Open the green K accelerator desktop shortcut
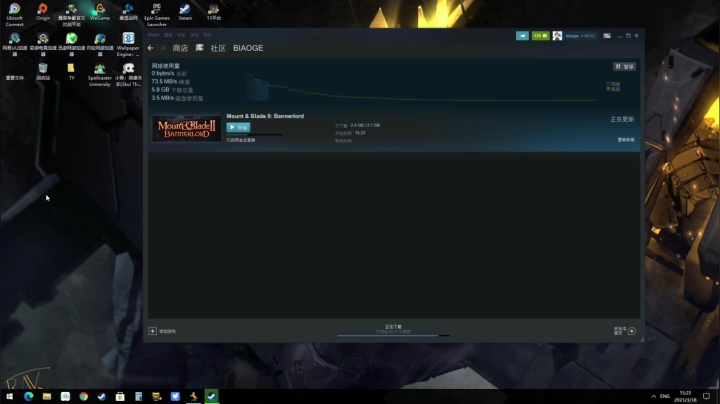 pyautogui.click(x=71, y=44)
